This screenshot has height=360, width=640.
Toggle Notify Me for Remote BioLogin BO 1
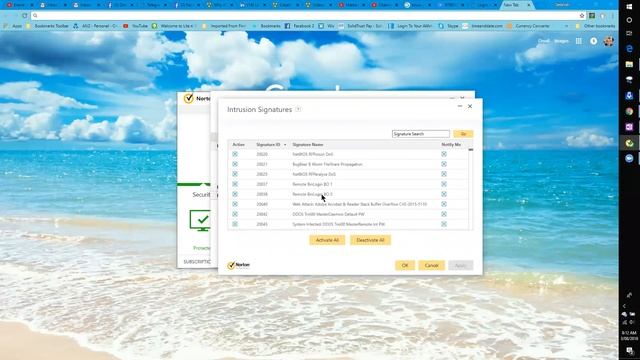pos(444,184)
